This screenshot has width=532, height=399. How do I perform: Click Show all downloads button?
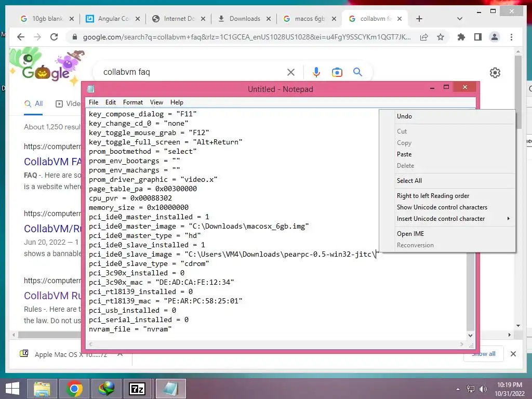click(483, 354)
